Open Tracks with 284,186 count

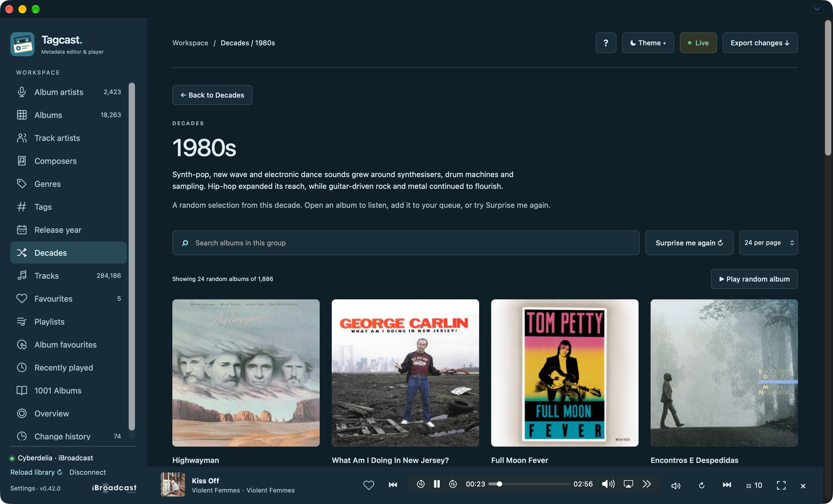click(x=69, y=276)
